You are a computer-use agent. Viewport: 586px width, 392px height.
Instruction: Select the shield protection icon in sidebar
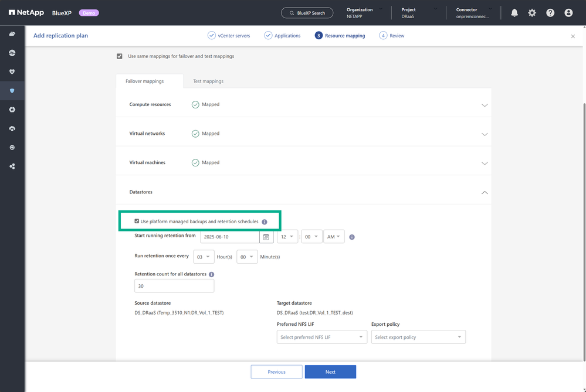(x=12, y=91)
